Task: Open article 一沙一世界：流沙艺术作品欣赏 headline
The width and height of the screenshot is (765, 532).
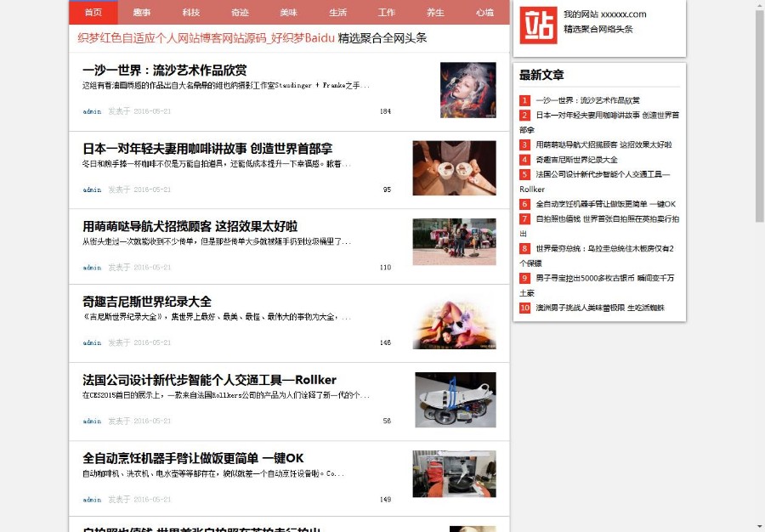Action: coord(164,71)
